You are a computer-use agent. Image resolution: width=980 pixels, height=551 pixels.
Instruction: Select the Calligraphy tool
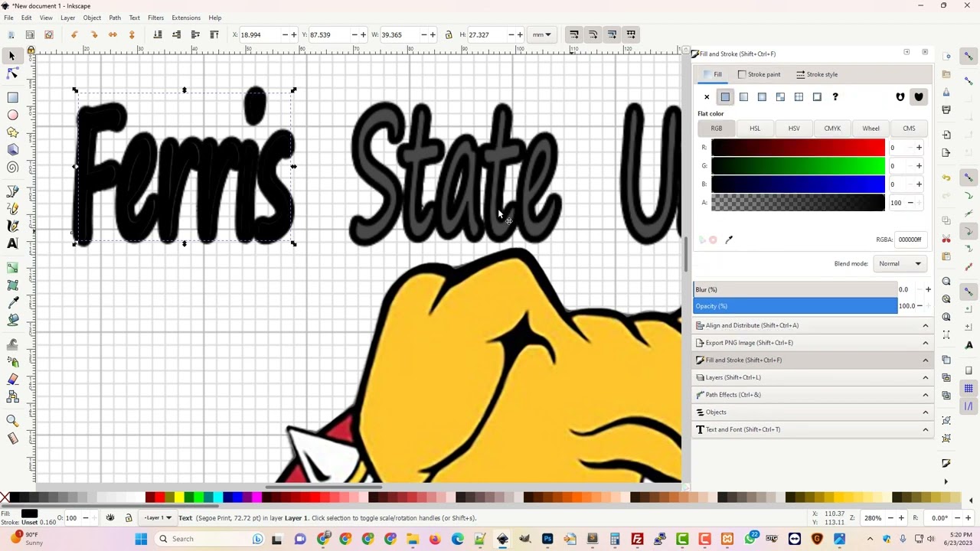[12, 226]
